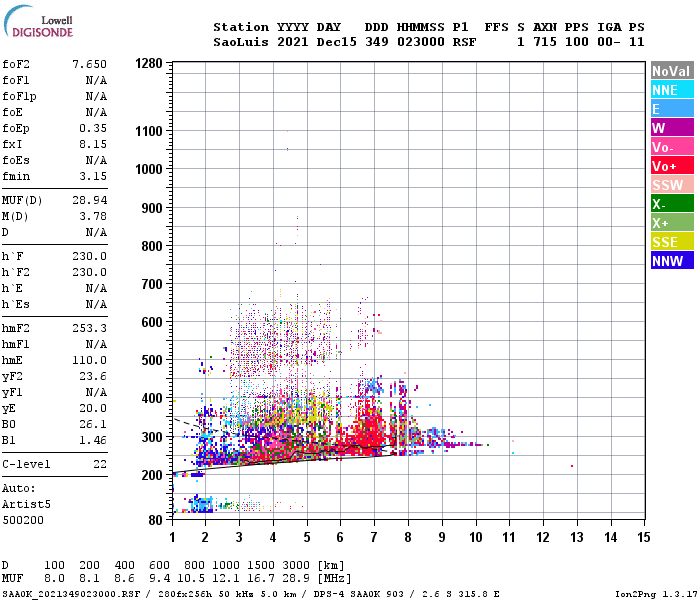This screenshot has height=600, width=700.
Task: Click the 023000 time stamp
Action: click(421, 42)
